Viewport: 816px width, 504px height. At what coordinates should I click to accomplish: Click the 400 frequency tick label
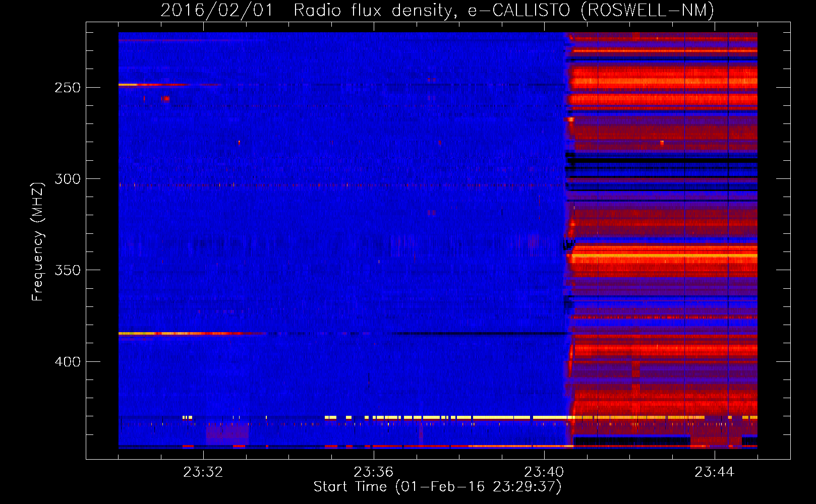click(68, 362)
